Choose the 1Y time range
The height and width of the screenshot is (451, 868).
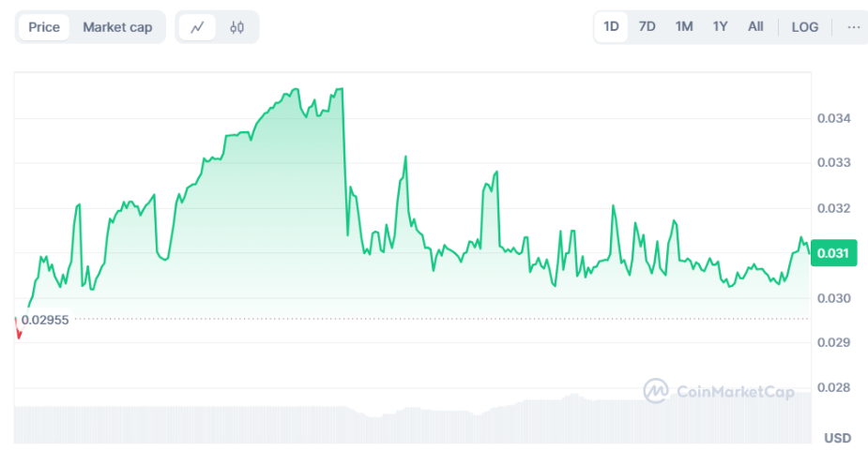720,27
